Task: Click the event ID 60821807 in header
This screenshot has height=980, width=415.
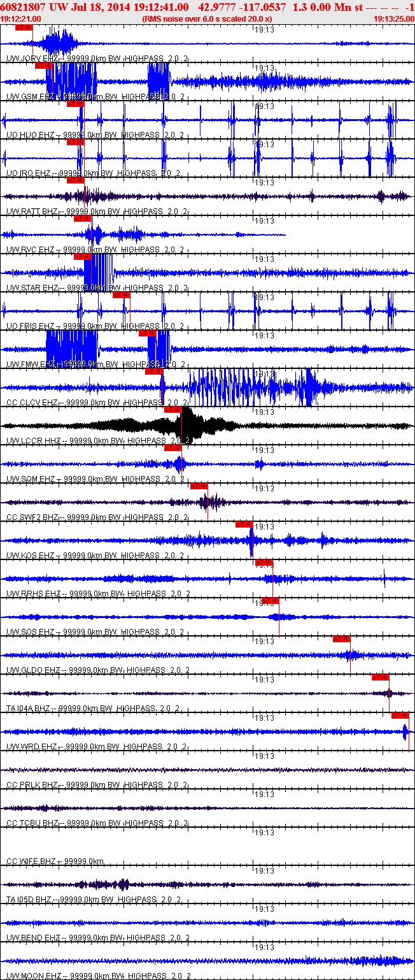Action: [x=22, y=6]
